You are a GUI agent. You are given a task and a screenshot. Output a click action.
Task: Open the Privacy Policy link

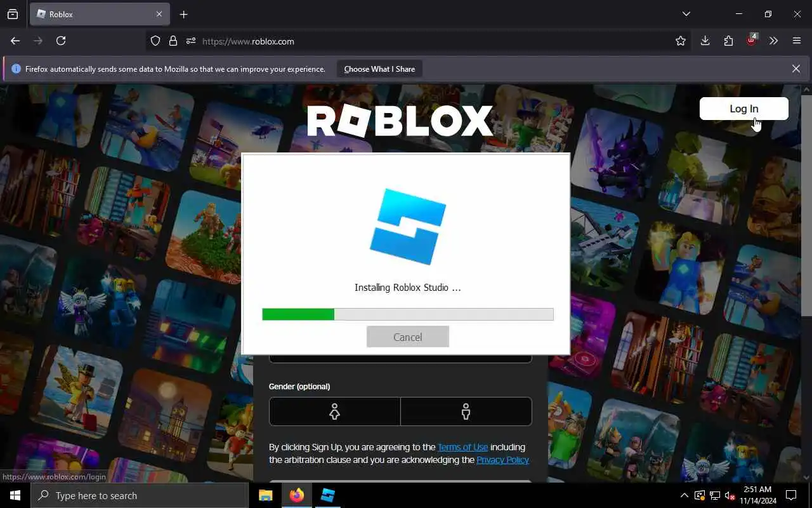[502, 460]
